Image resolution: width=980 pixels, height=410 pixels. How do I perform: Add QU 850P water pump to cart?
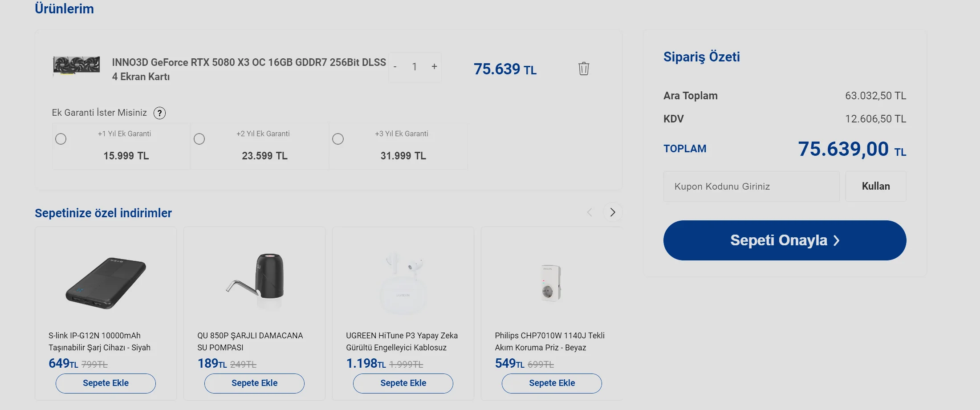coord(254,383)
